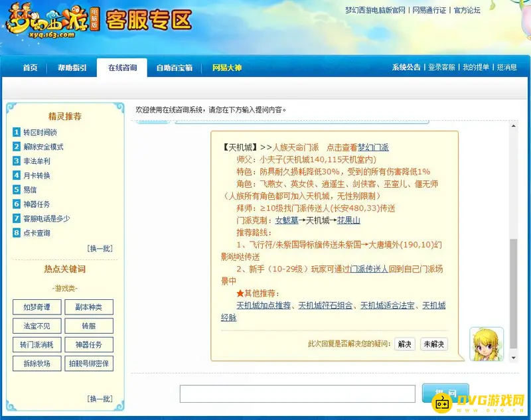The width and height of the screenshot is (531, 420).
Task: Select recommendation 4 月卡转换
Action: [37, 175]
